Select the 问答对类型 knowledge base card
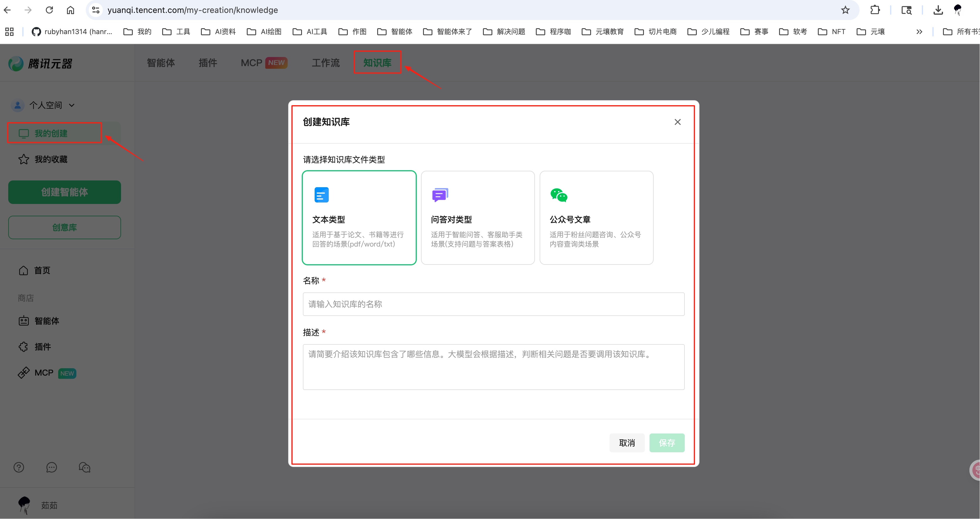Viewport: 980px width, 519px height. point(478,218)
